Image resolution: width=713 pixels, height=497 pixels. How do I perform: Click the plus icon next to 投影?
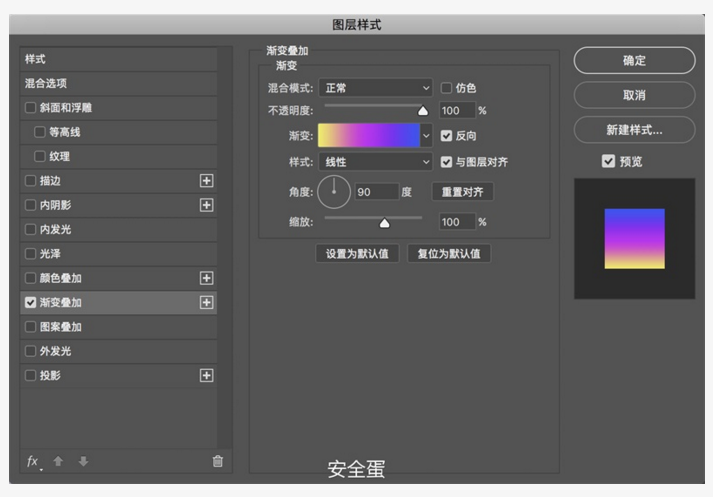(x=206, y=375)
